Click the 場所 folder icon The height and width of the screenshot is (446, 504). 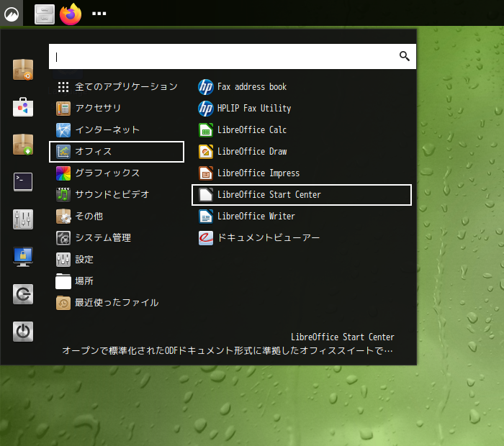63,281
